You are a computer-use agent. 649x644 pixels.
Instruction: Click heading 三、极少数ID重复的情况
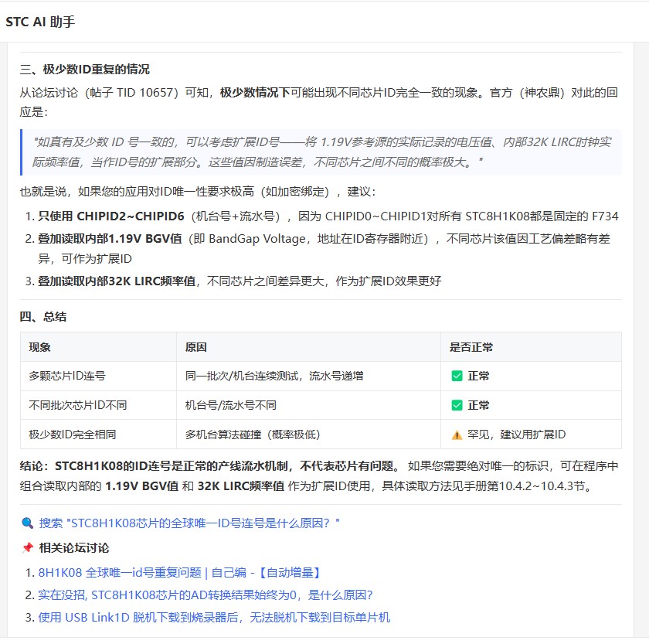point(84,69)
